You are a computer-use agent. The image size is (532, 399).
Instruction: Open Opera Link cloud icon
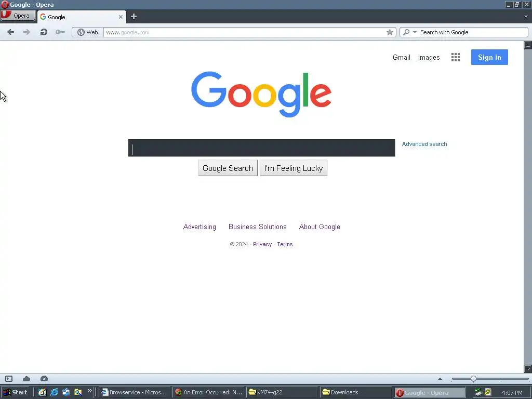click(x=26, y=379)
